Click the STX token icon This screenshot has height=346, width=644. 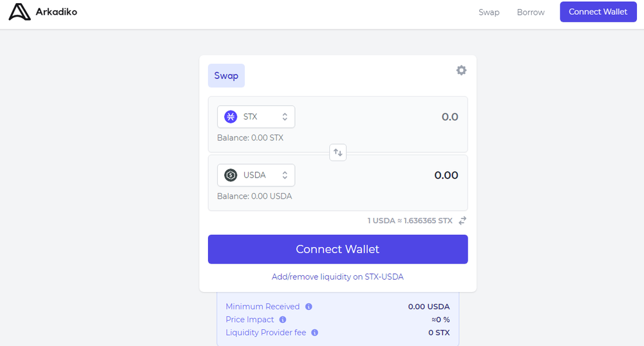click(231, 117)
